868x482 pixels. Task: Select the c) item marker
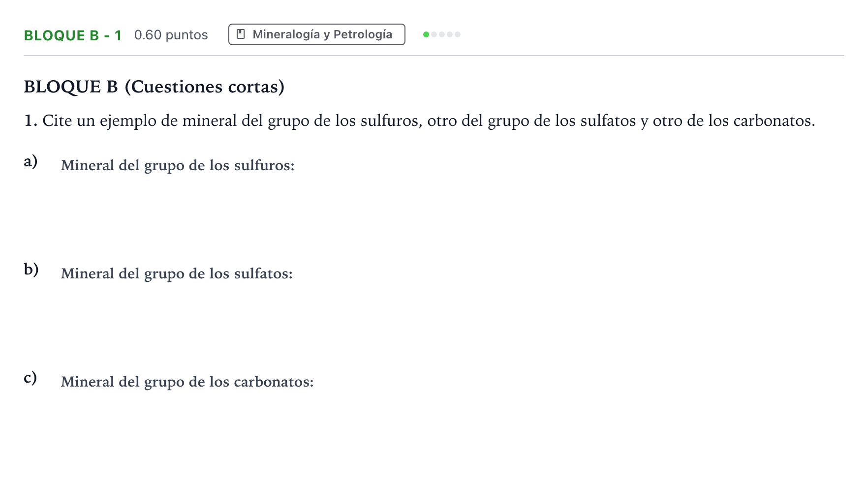pos(31,377)
